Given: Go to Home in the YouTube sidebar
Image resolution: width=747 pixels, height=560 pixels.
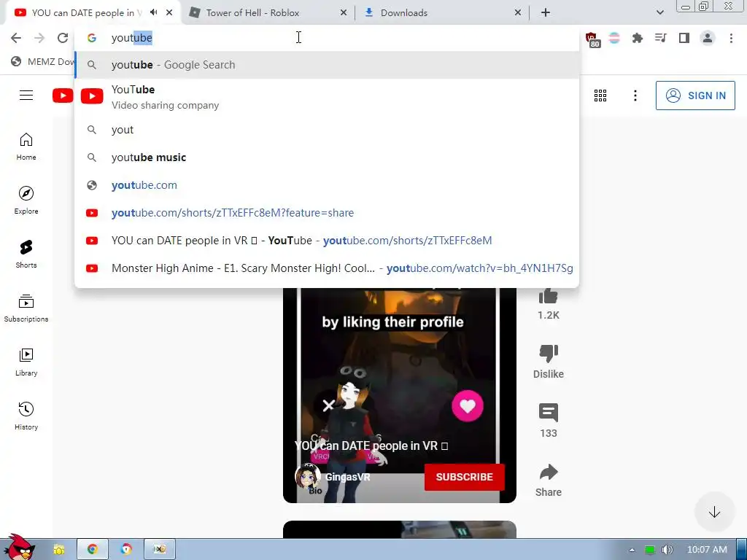Looking at the screenshot, I should [x=26, y=147].
